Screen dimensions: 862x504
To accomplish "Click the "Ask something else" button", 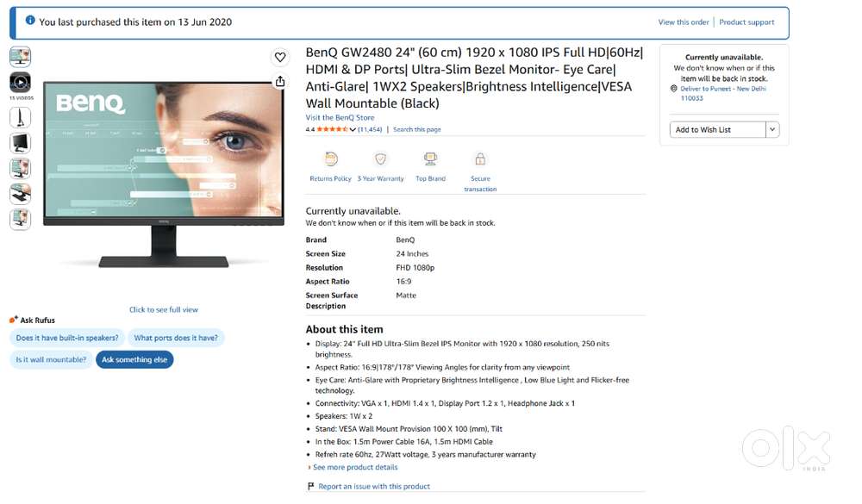I will pos(134,359).
